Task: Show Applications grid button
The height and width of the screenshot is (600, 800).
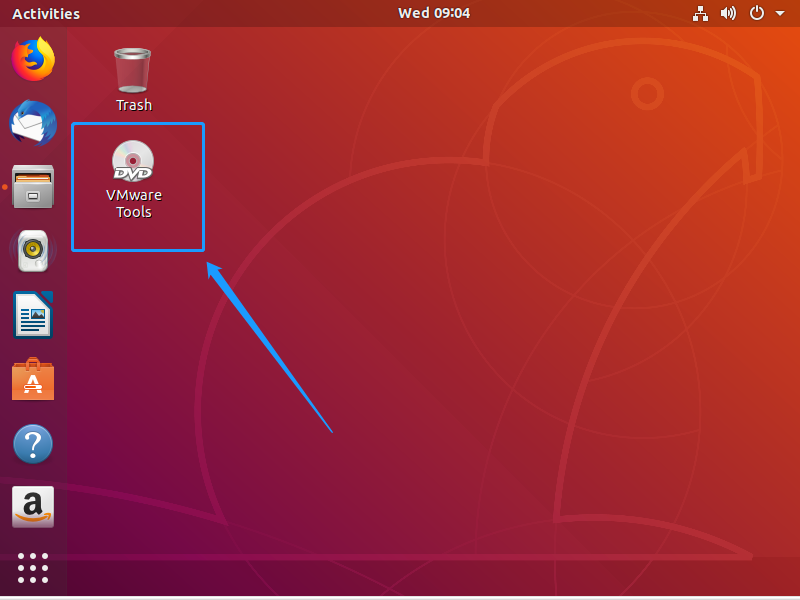Action: [33, 568]
